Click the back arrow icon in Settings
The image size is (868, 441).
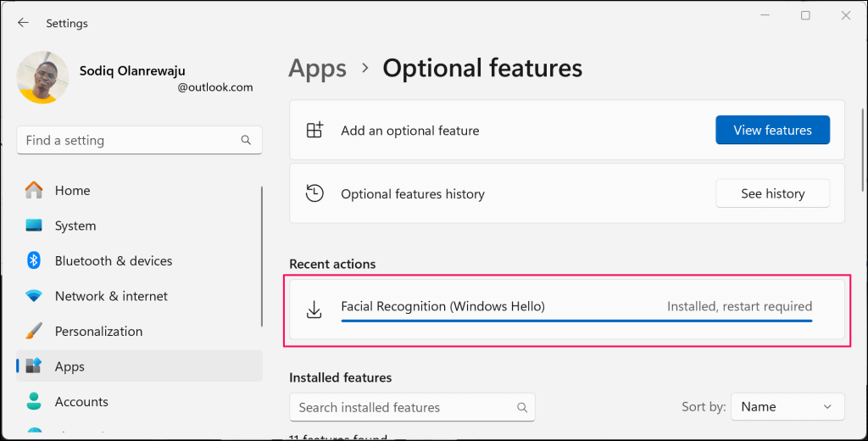pyautogui.click(x=23, y=23)
